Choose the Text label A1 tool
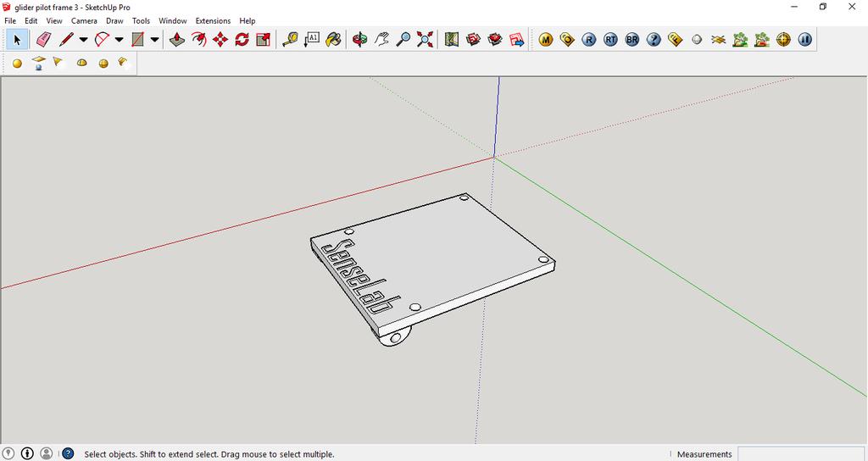 click(312, 40)
